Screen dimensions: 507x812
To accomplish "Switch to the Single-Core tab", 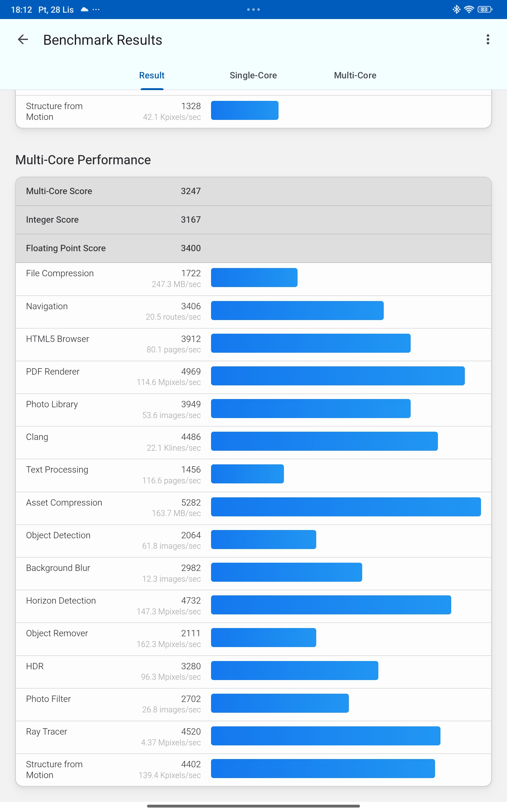I will coord(253,75).
